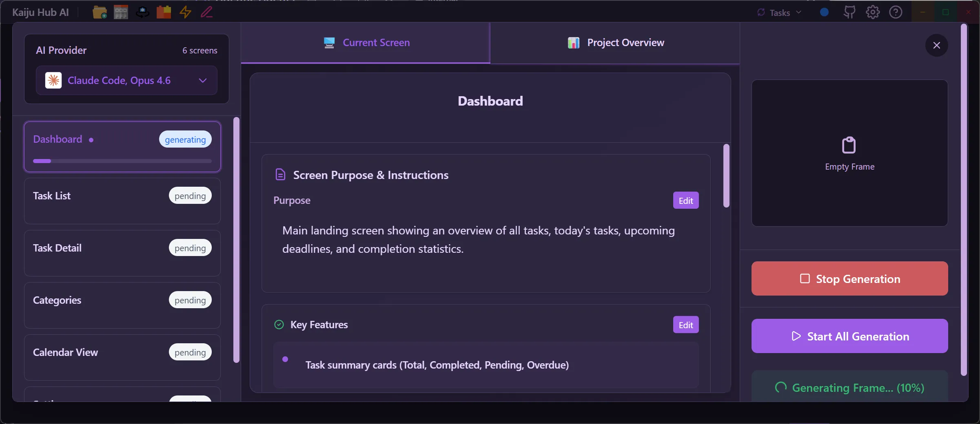Click the camera sync icon in top toolbar
Viewport: 980px width, 424px height.
coord(142,12)
